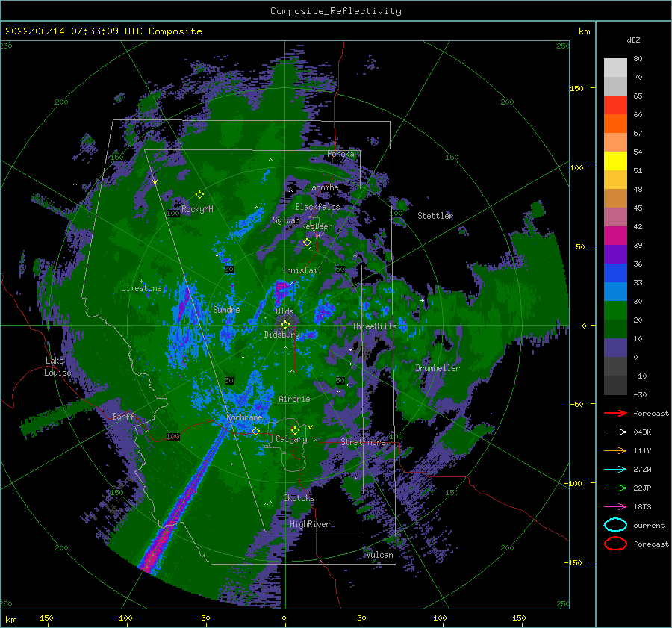Screen dimensions: 672x628
Task: Click the dBZ legend heading
Action: pyautogui.click(x=633, y=40)
